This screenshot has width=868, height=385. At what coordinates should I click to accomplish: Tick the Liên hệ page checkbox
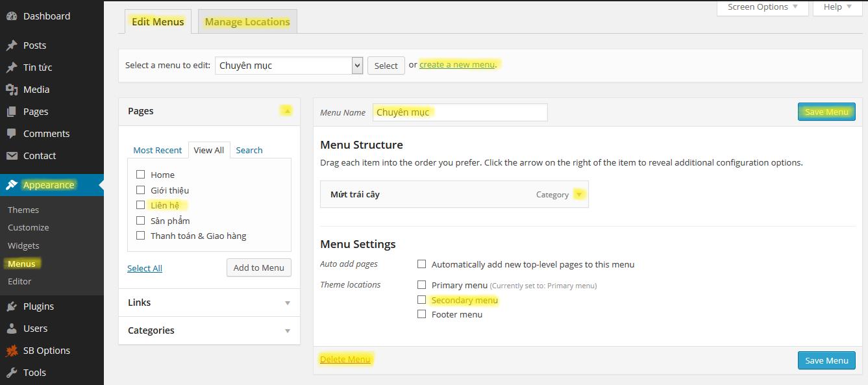(x=140, y=205)
